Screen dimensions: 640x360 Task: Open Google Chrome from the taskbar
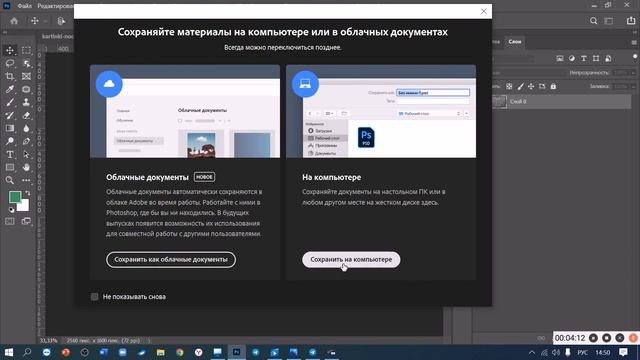180,352
